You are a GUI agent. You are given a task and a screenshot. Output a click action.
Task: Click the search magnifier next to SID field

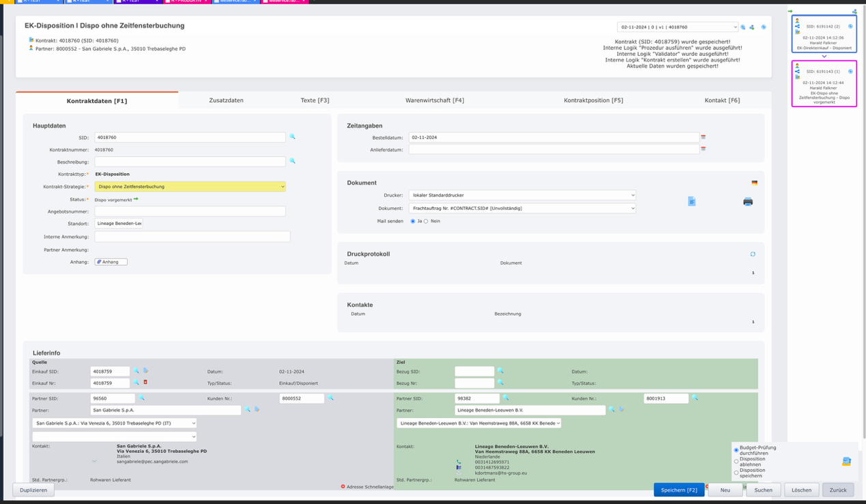coord(292,137)
